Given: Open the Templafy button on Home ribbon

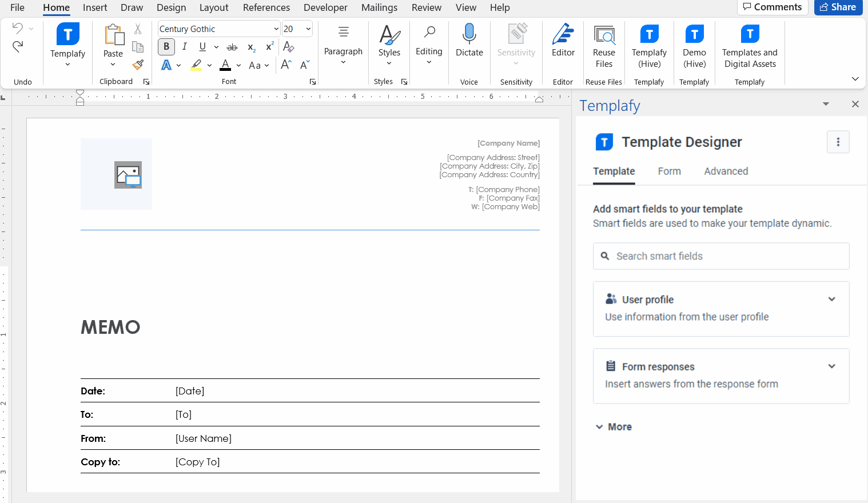Looking at the screenshot, I should 67,45.
